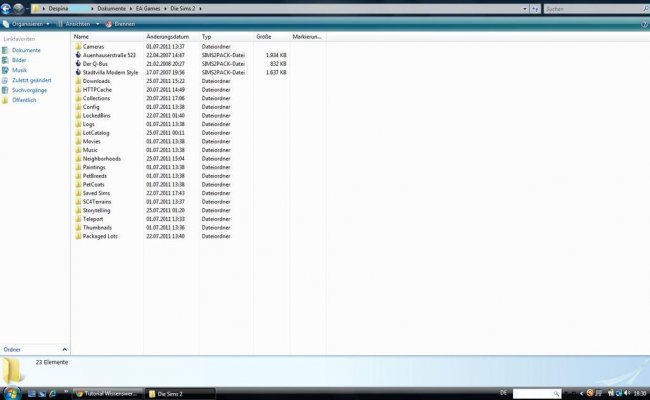The image size is (650, 400).
Task: Click the taskbar desktop search box
Action: (x=536, y=393)
